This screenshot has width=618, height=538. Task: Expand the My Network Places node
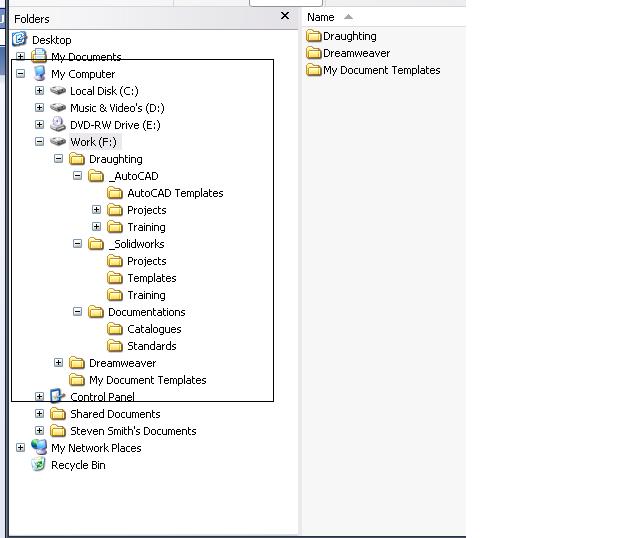point(20,448)
